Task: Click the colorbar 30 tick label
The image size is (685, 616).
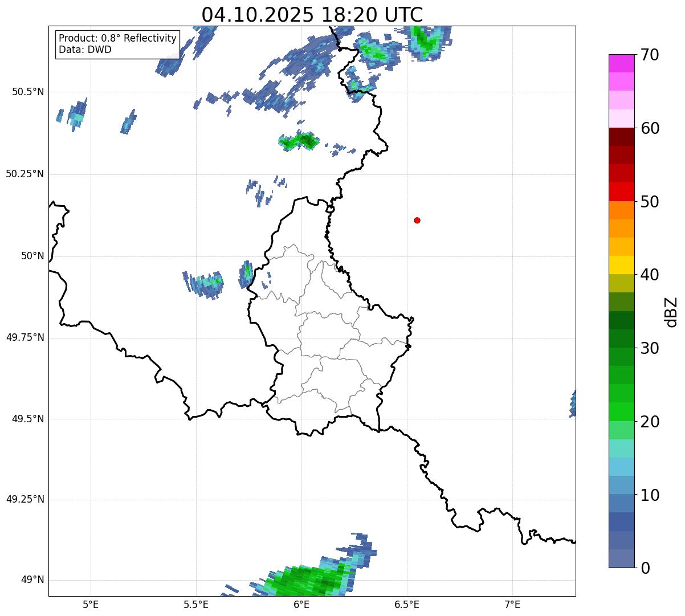Action: click(650, 348)
